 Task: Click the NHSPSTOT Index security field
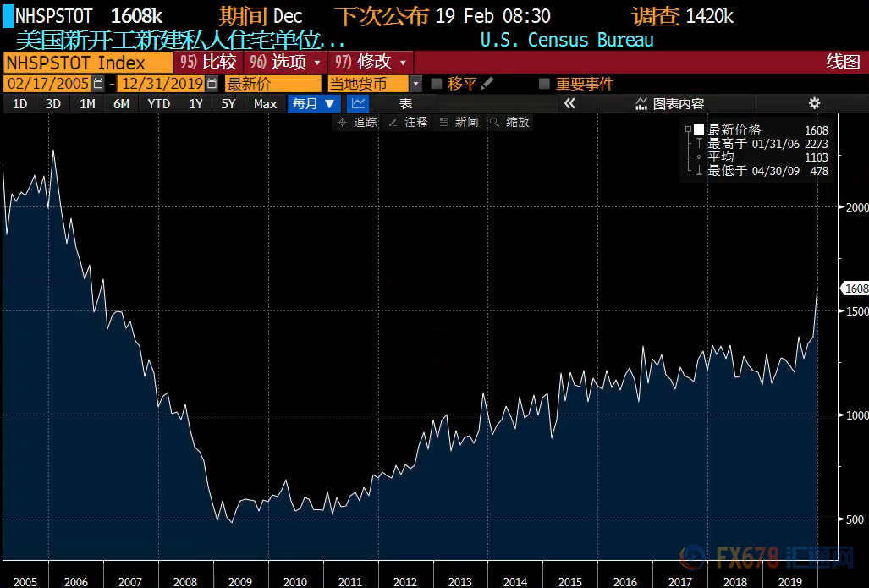coord(86,63)
